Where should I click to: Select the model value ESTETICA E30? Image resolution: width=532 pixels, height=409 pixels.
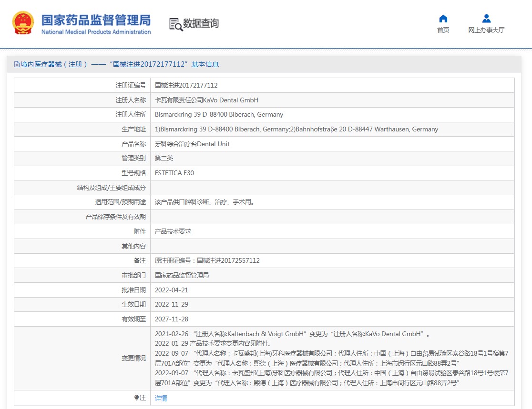(174, 173)
